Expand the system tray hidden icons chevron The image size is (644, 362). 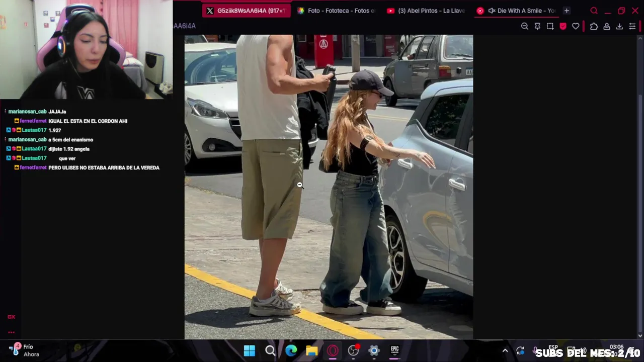coord(505,351)
